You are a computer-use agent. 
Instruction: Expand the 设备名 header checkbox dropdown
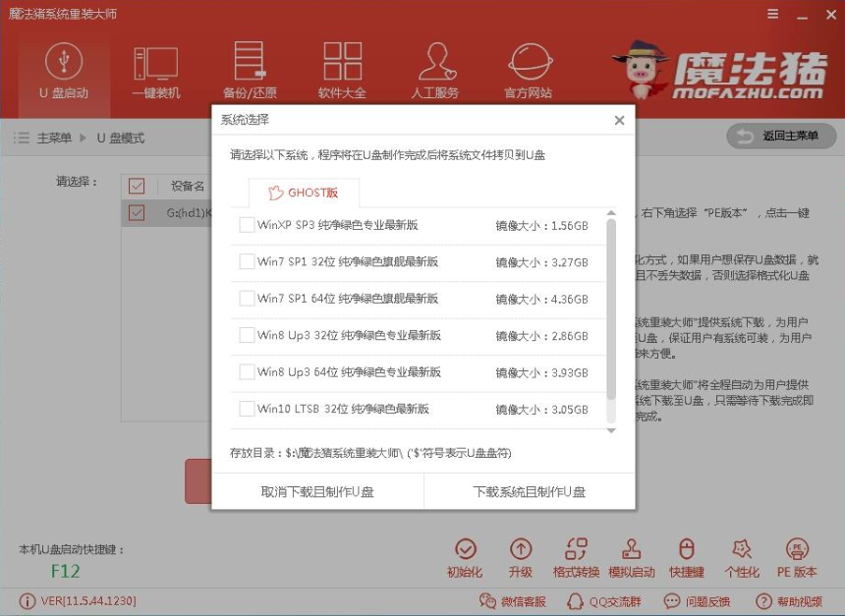pos(139,186)
